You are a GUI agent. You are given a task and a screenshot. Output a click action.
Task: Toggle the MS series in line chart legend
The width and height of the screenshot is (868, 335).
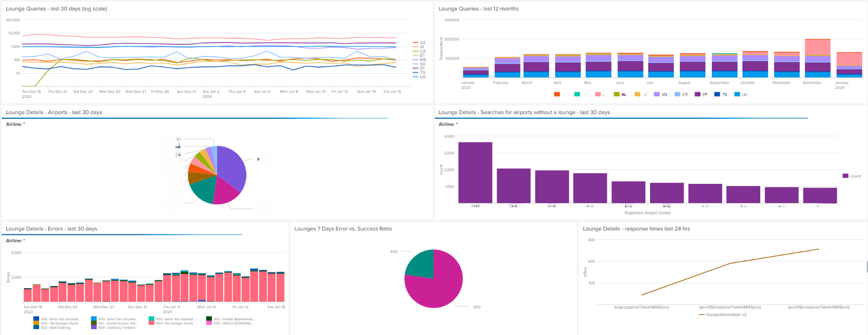422,60
